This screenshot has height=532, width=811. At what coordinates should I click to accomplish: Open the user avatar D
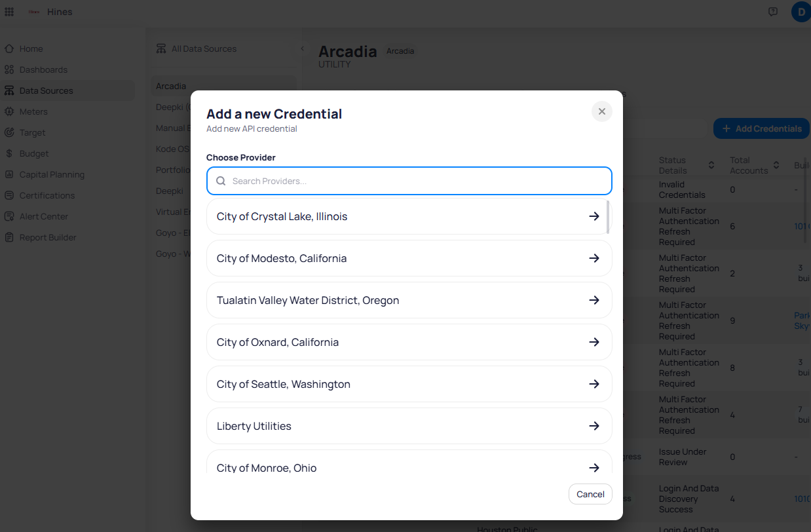tap(801, 12)
